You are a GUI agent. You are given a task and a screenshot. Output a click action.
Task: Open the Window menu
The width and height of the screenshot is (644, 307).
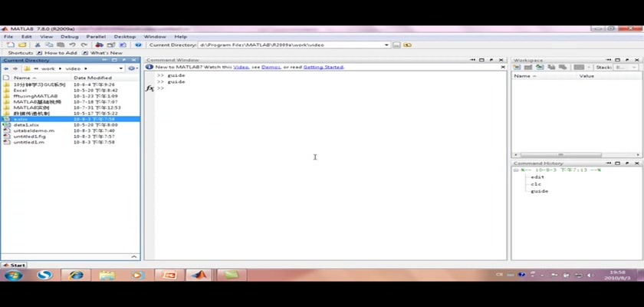point(154,37)
